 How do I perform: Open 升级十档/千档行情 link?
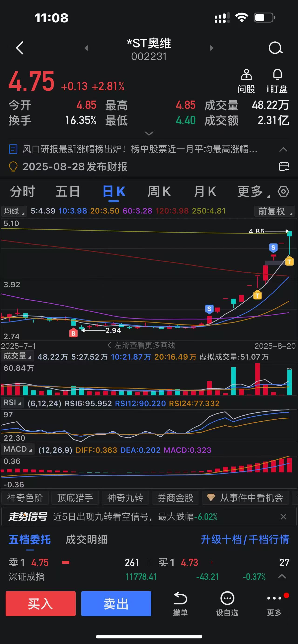(x=245, y=539)
